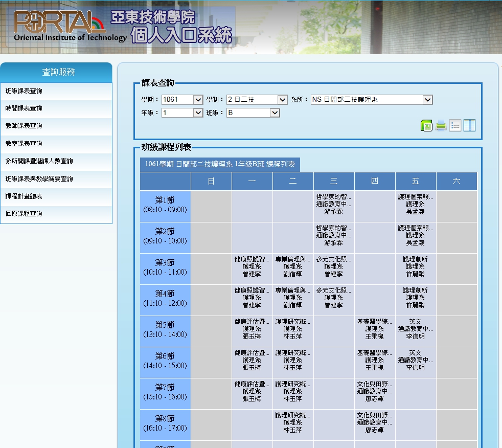Click the 一 column header

tap(252, 181)
